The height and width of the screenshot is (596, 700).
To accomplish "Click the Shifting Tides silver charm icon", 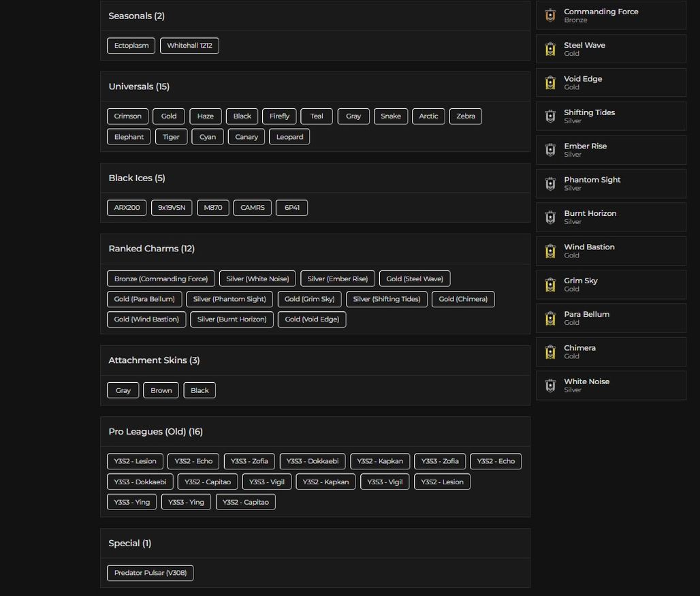I will (x=550, y=116).
